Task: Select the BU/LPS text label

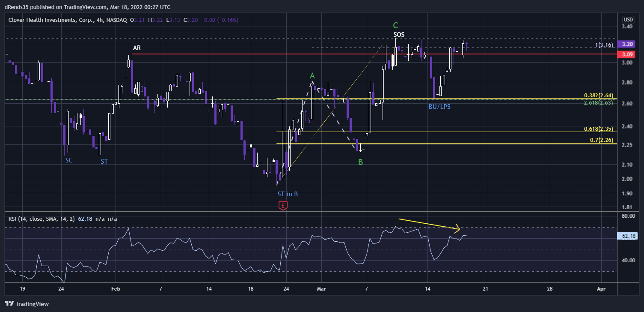Action: pyautogui.click(x=439, y=106)
